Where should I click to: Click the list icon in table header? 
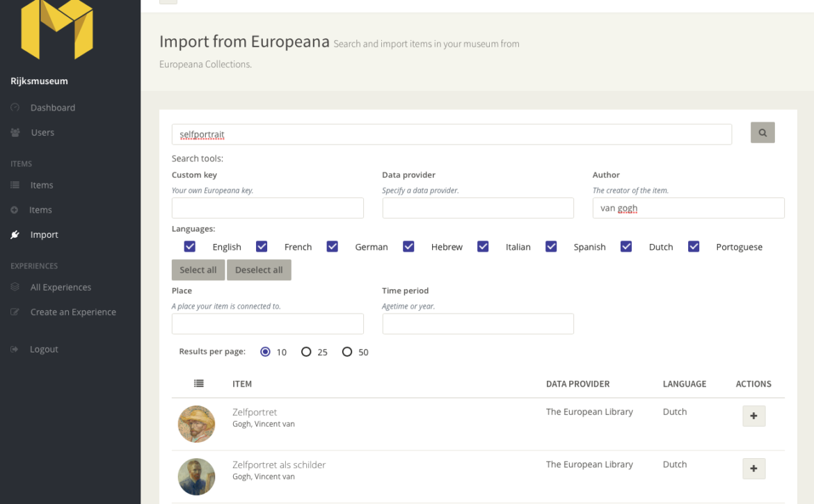coord(199,384)
